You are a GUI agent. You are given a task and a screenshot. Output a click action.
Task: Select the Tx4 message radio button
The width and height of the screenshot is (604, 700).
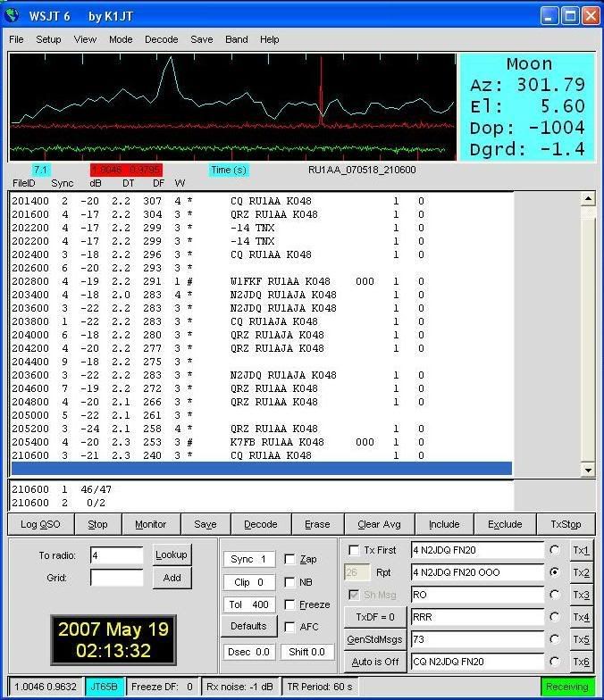pyautogui.click(x=555, y=616)
